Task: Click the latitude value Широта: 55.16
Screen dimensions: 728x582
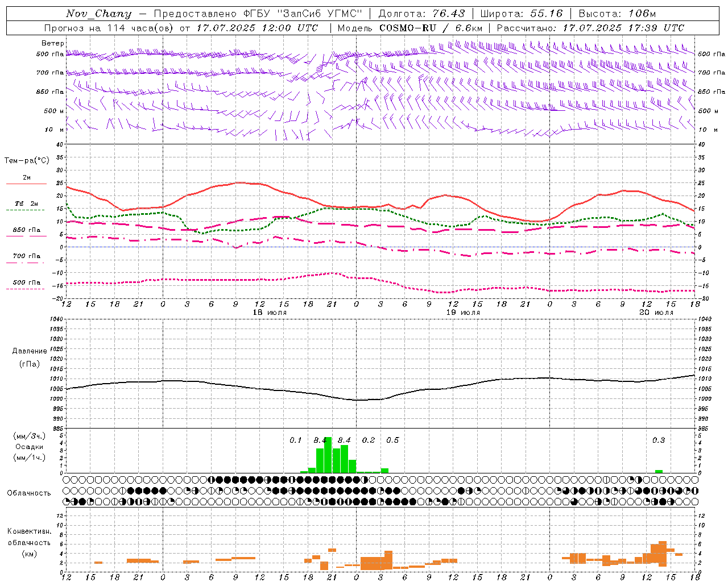Action: 522,14
